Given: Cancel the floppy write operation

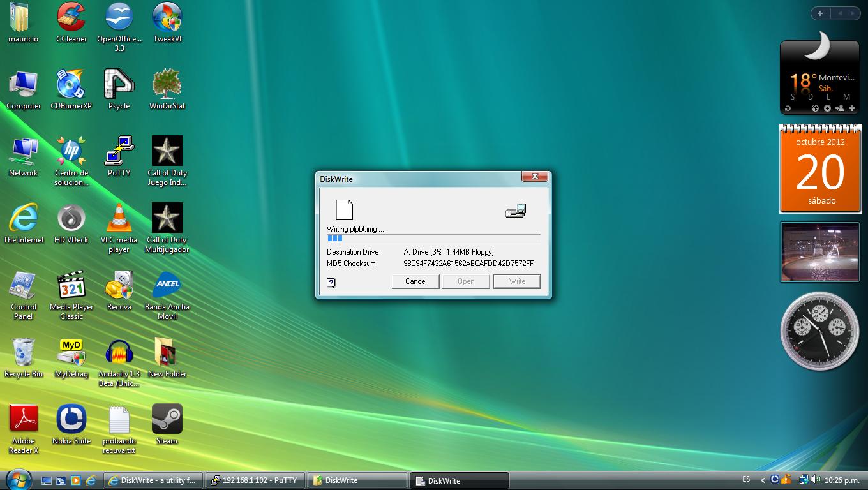Looking at the screenshot, I should [415, 281].
